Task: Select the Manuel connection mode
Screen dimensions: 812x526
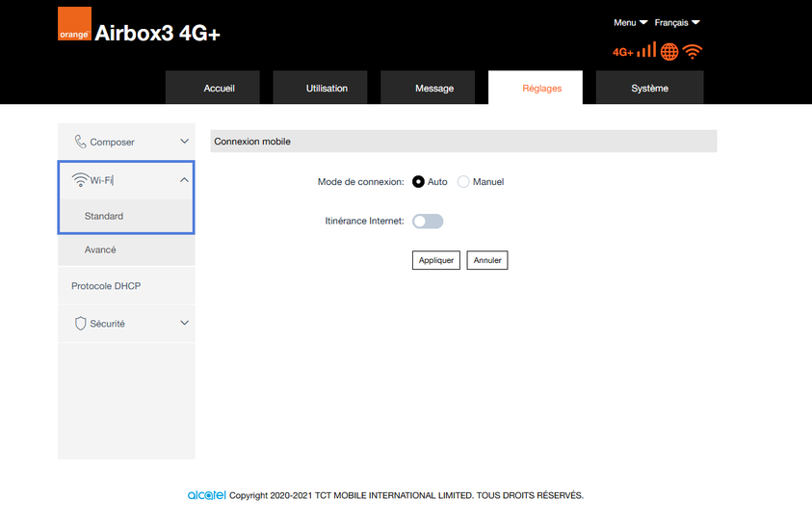Action: point(463,182)
